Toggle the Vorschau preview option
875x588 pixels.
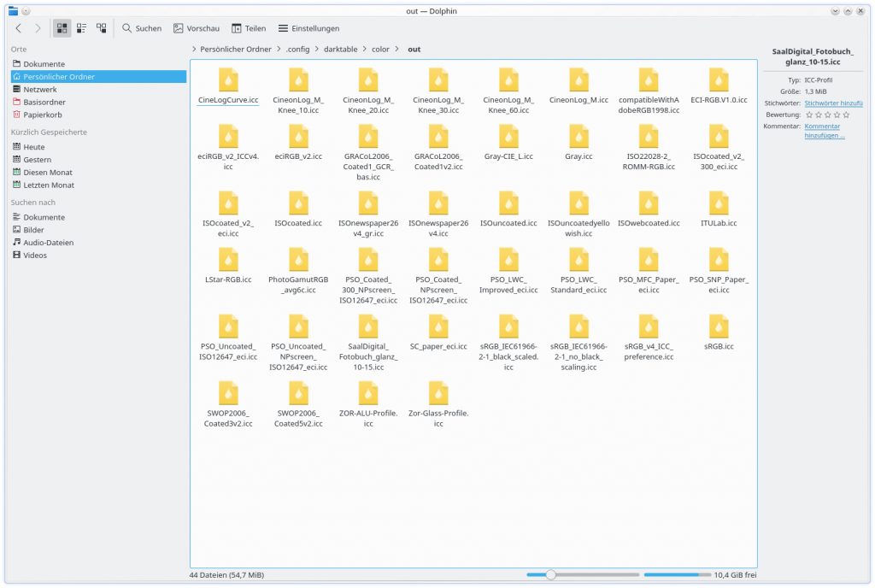pyautogui.click(x=196, y=28)
